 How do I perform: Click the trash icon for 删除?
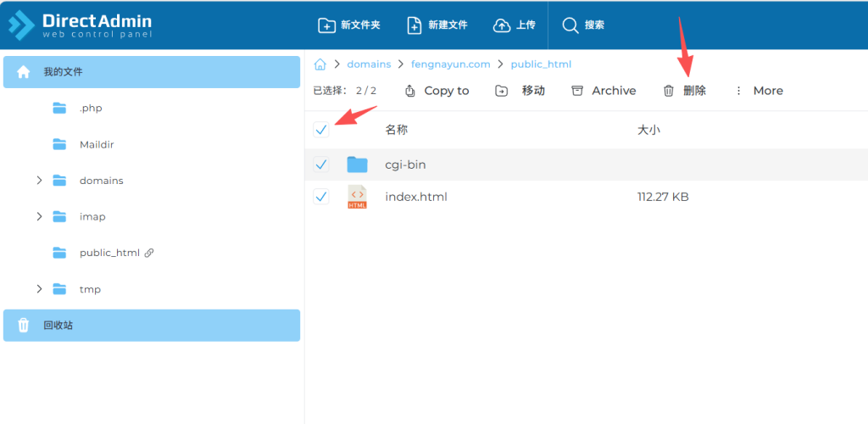click(x=669, y=91)
